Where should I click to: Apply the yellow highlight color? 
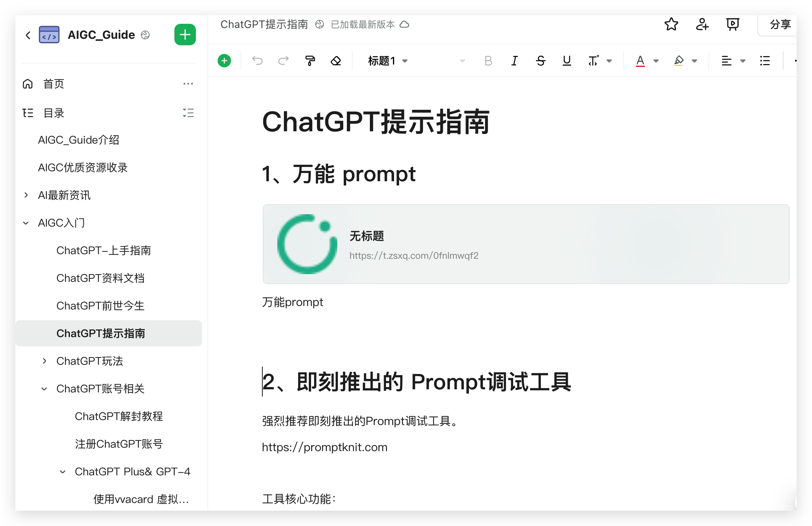pyautogui.click(x=679, y=61)
